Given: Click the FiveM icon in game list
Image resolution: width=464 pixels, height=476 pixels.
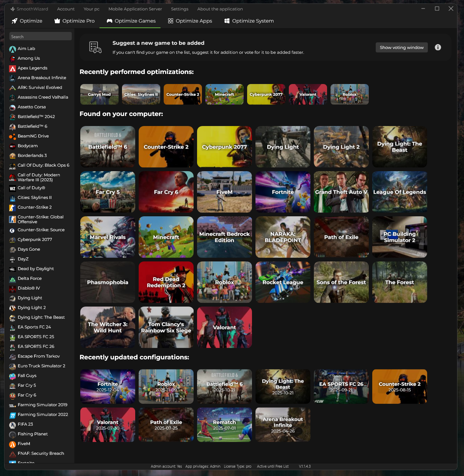Looking at the screenshot, I should (13, 444).
